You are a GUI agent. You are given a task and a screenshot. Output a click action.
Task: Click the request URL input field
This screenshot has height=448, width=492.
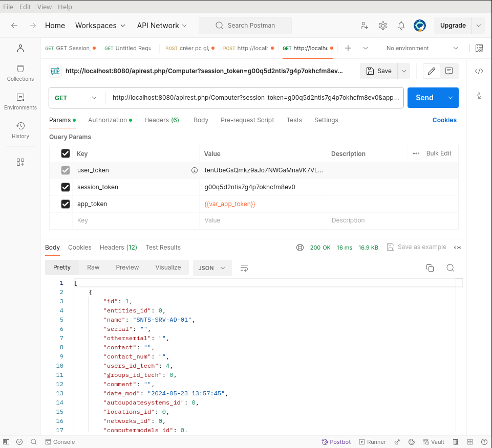point(254,98)
